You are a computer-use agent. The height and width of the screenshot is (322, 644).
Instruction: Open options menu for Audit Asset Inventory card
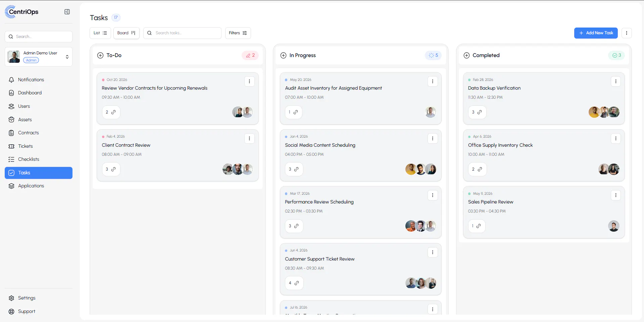pyautogui.click(x=433, y=81)
